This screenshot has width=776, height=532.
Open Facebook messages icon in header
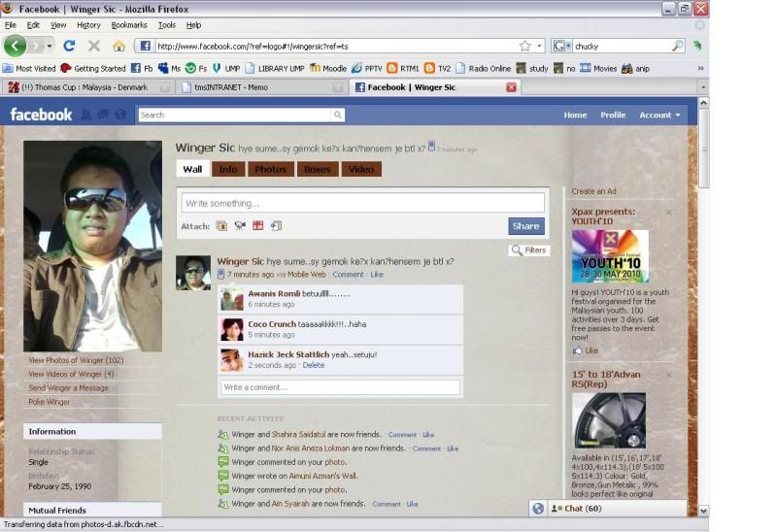pyautogui.click(x=103, y=115)
